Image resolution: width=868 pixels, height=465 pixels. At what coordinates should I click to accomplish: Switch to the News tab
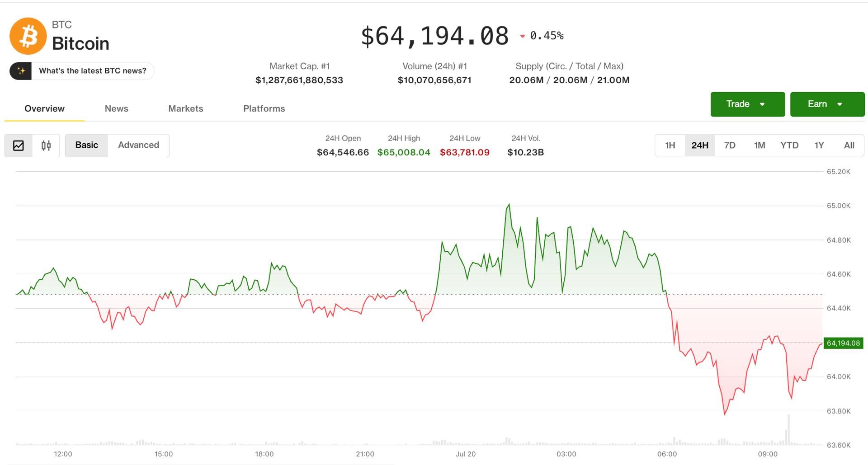(116, 108)
